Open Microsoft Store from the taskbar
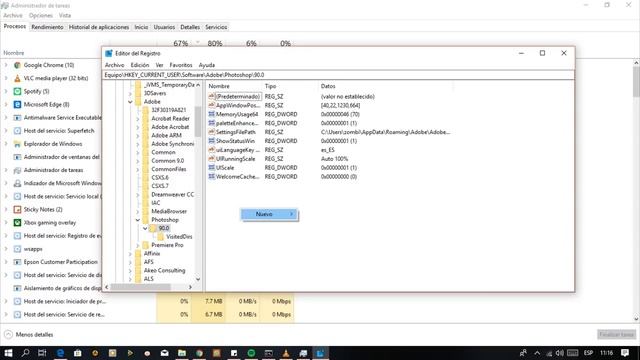The image size is (640, 360). pyautogui.click(x=78, y=353)
